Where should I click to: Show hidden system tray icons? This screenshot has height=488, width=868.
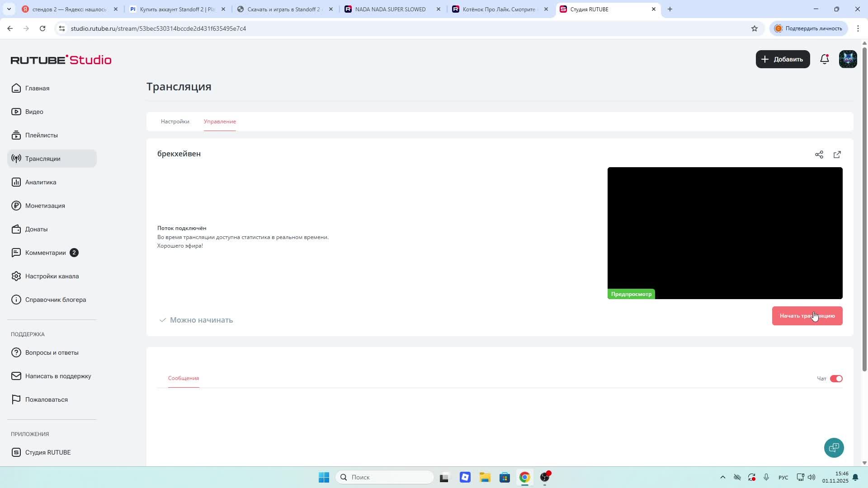click(x=722, y=477)
